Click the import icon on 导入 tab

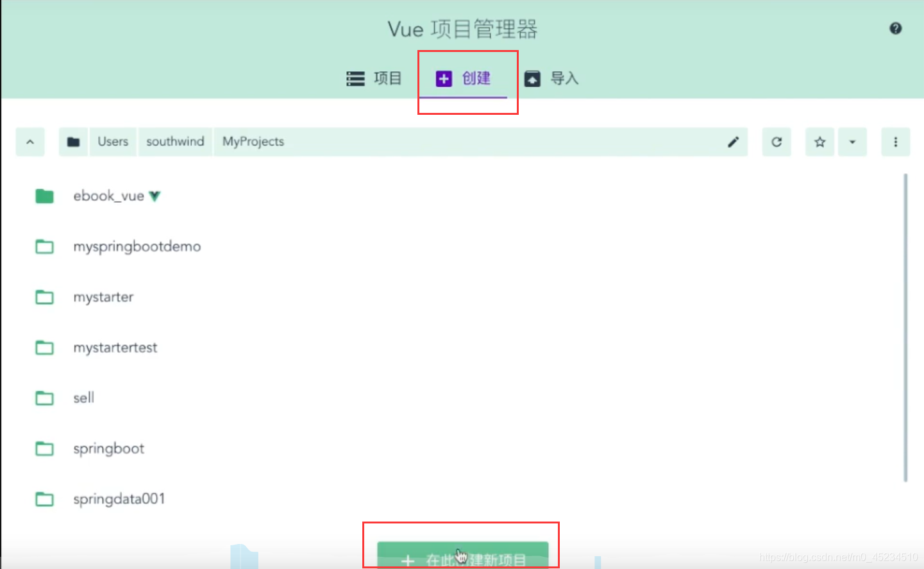tap(532, 78)
